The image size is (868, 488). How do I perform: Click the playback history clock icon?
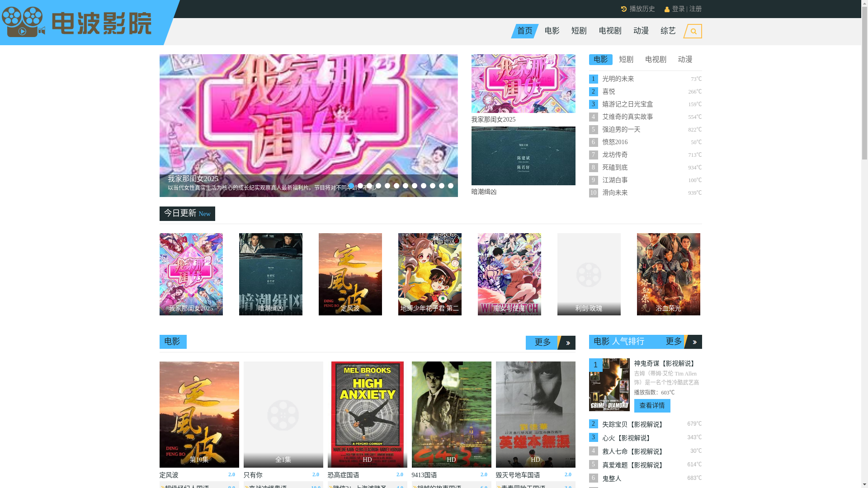[624, 9]
